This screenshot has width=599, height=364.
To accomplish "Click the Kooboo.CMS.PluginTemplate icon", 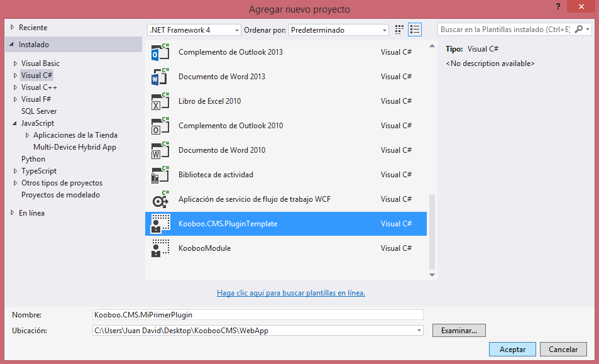I will pyautogui.click(x=160, y=223).
